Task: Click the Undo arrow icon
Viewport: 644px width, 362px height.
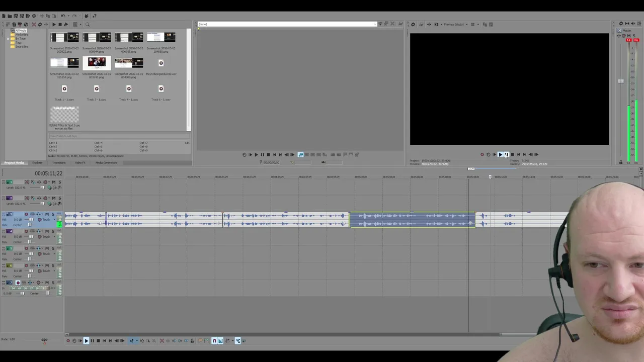Action: (x=63, y=16)
